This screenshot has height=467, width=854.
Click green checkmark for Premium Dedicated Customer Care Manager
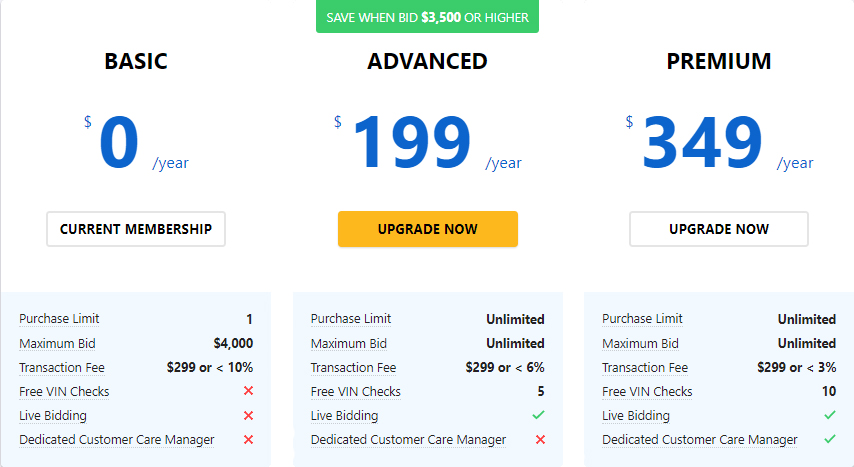pos(829,439)
